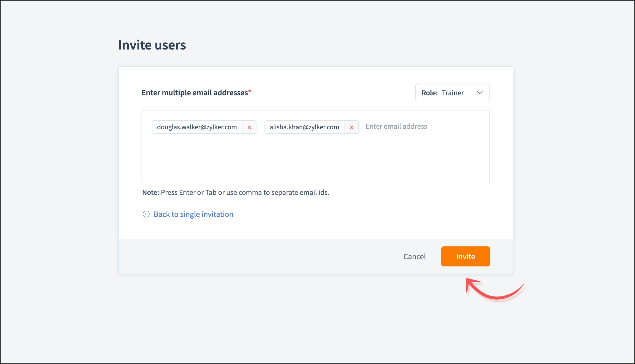Click the Enter multiple email addresses label

click(x=195, y=93)
